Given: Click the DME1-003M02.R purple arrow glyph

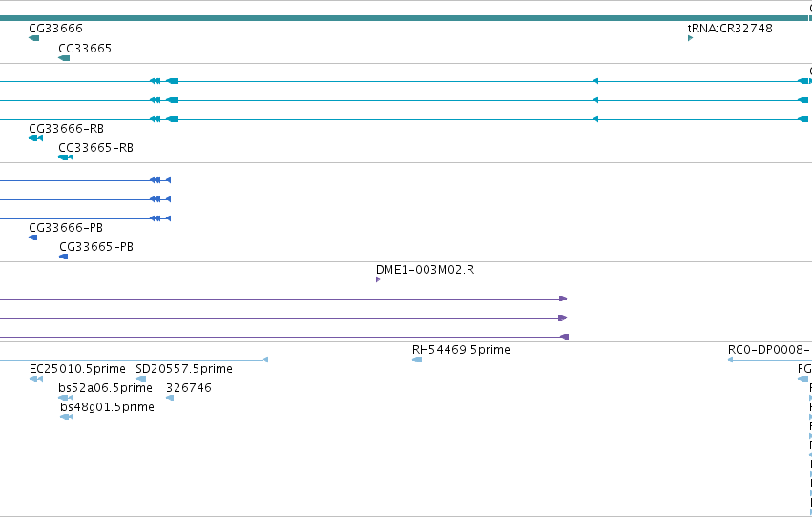Looking at the screenshot, I should 379,279.
